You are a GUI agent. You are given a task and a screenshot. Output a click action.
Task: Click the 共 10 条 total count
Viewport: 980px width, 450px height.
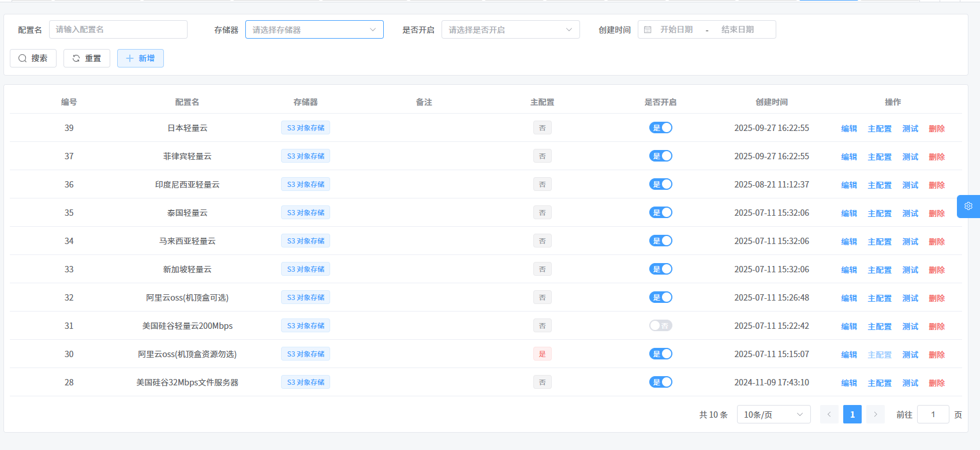(713, 414)
